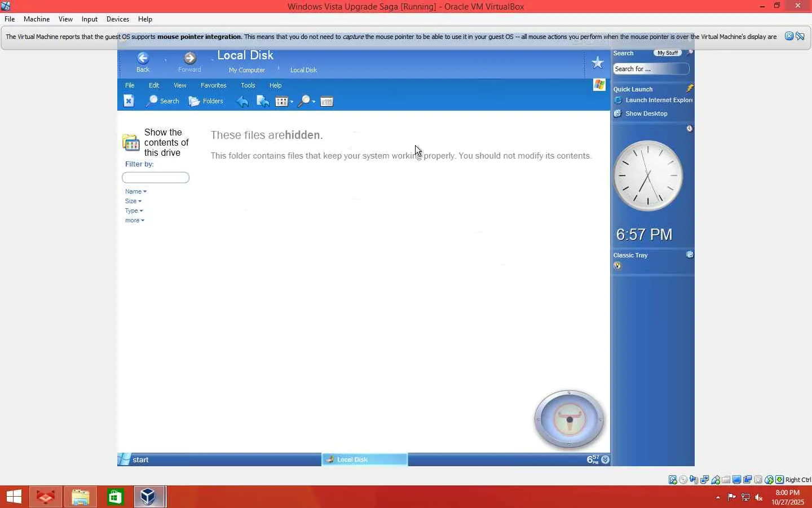Click the keyboard capture arrow icon

(x=780, y=480)
